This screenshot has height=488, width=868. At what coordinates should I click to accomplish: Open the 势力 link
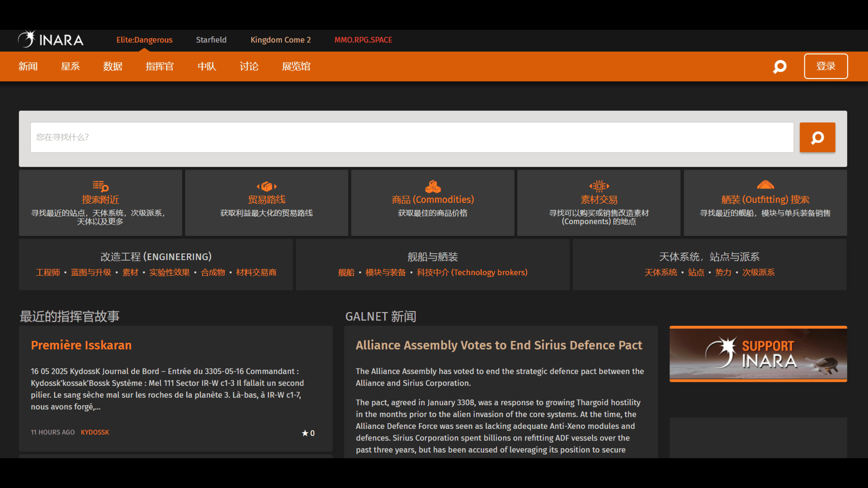[x=723, y=272]
